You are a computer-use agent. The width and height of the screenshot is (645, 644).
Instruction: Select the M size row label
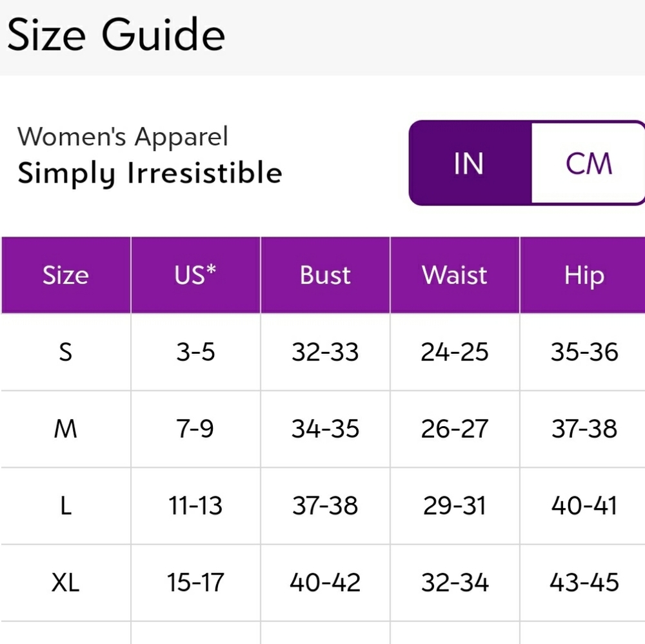click(66, 429)
